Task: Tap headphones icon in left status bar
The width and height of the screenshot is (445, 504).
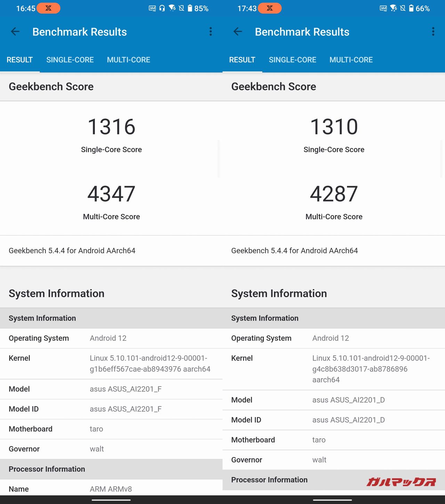Action: coord(162,8)
